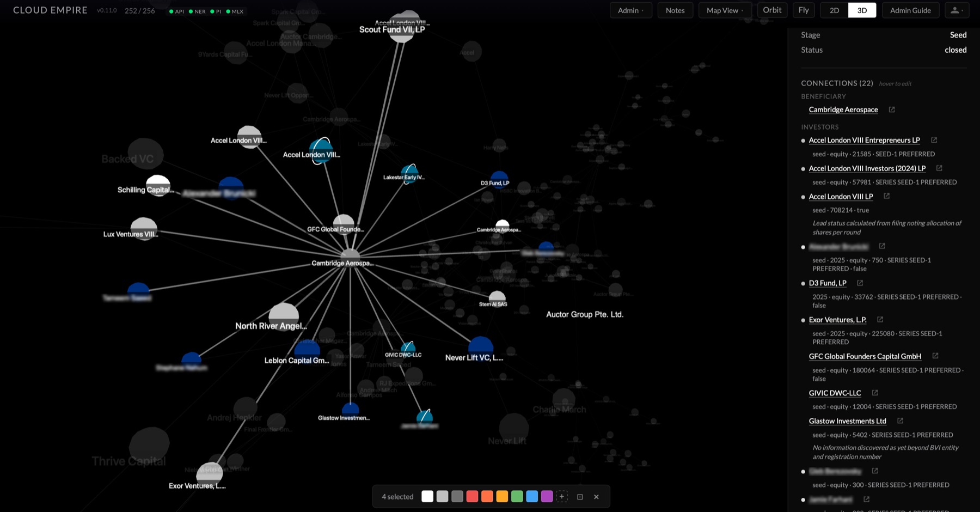Click the MLX status indicator

[x=235, y=11]
